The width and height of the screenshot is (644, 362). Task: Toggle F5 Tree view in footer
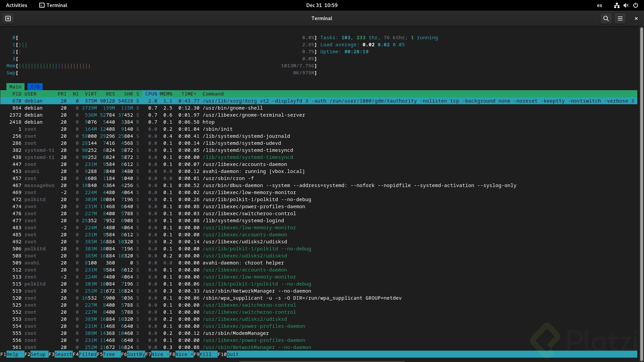(109, 354)
